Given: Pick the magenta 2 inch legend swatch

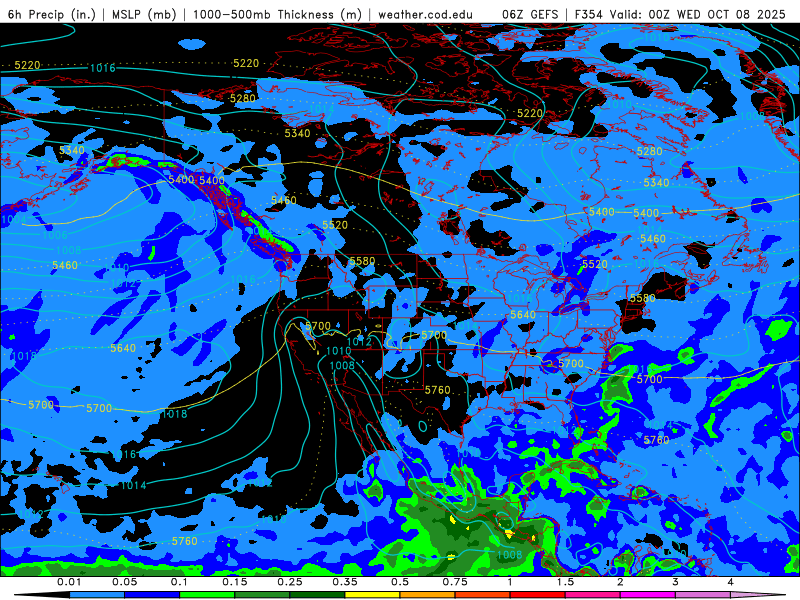Looking at the screenshot, I should click(647, 595).
